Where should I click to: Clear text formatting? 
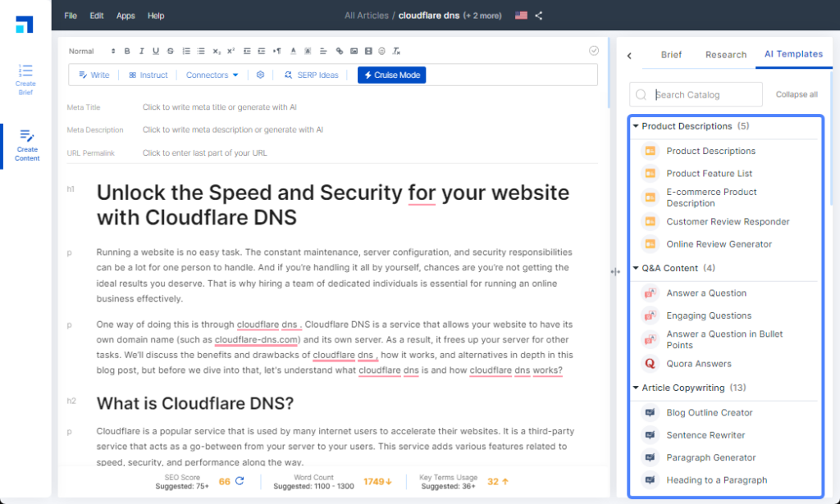tap(396, 52)
